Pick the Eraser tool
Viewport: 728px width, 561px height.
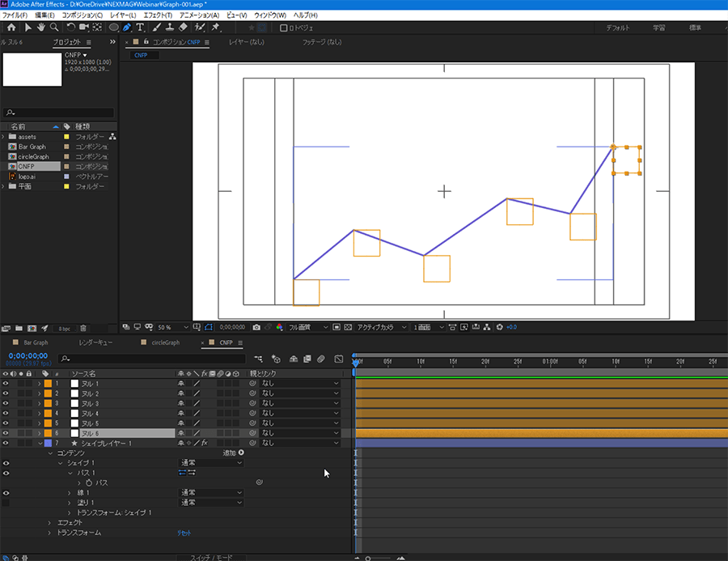click(183, 27)
